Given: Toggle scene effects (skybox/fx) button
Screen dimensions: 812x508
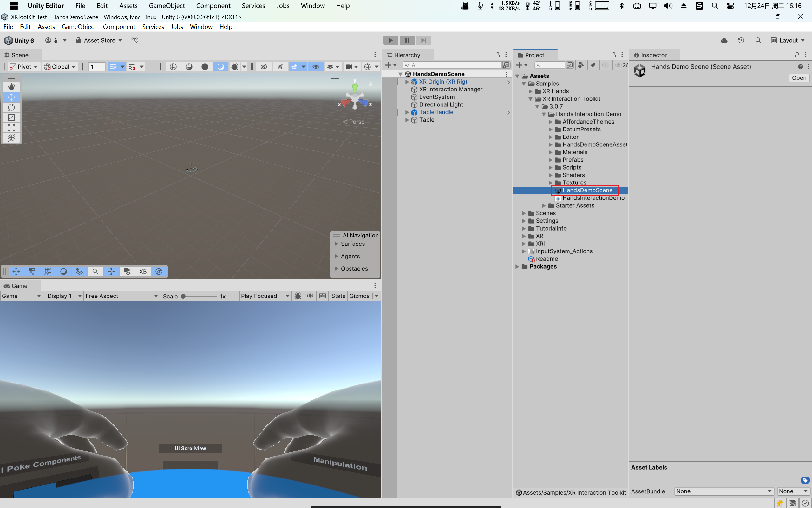Looking at the screenshot, I should [294, 67].
